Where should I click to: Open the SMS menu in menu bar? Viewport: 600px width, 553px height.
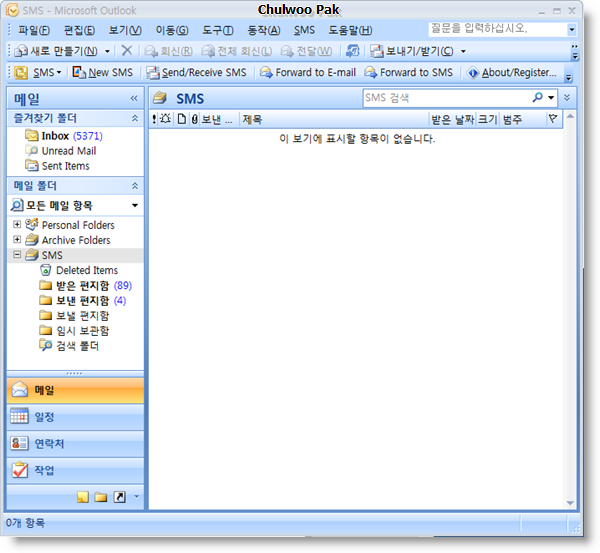click(304, 30)
